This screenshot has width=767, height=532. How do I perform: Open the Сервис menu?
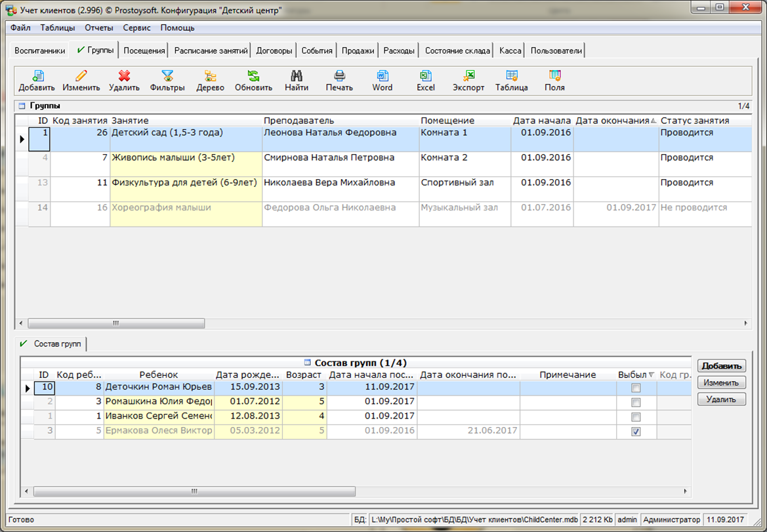pos(136,28)
